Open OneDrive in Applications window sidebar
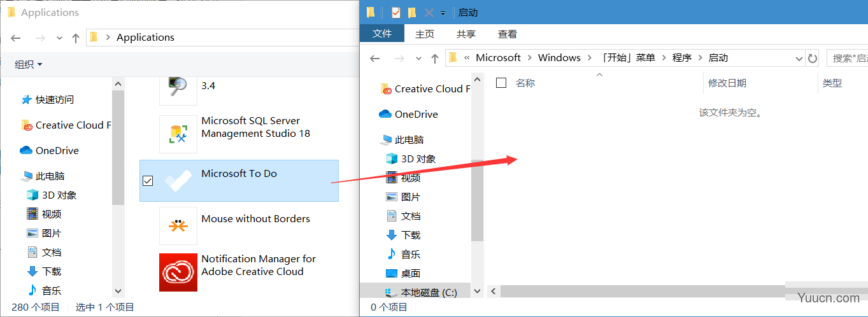Screen dimensions: 868x317 click(50, 151)
